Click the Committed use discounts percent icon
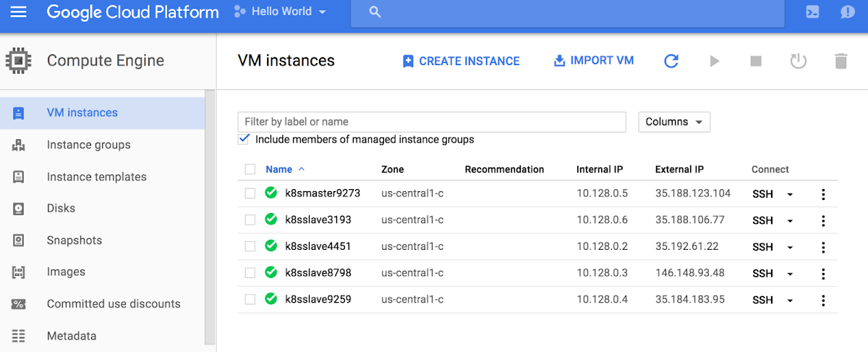This screenshot has height=352, width=868. [x=19, y=304]
